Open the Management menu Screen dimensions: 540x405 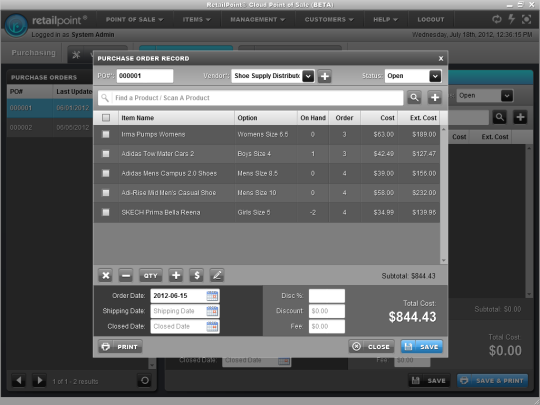coord(258,20)
